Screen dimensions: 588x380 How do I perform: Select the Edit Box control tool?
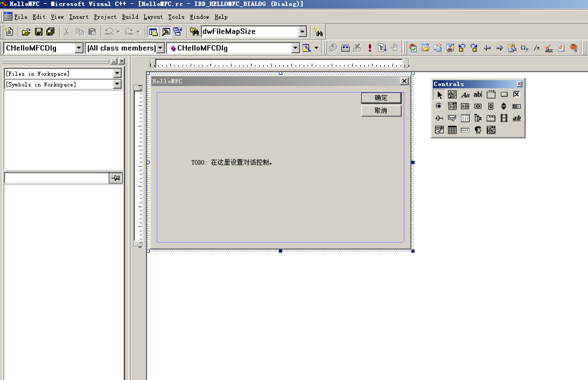click(478, 95)
